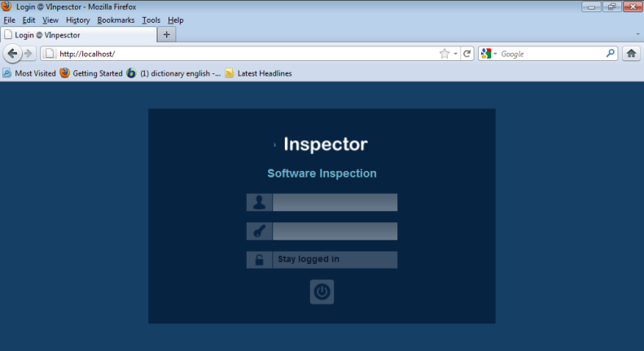Click the search magnifier icon
Screen dimensions: 644x351
click(611, 54)
